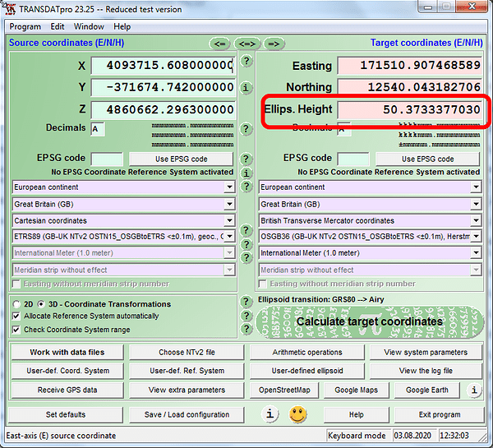Image resolution: width=493 pixels, height=448 pixels.
Task: Click View system parameters button
Action: 426,352
